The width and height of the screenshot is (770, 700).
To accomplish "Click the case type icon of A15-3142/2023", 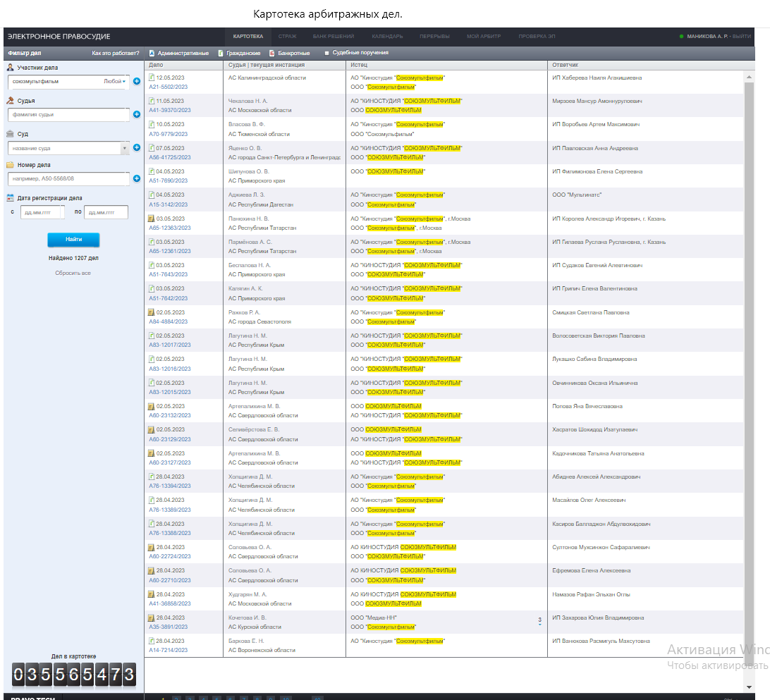I will pyautogui.click(x=152, y=195).
